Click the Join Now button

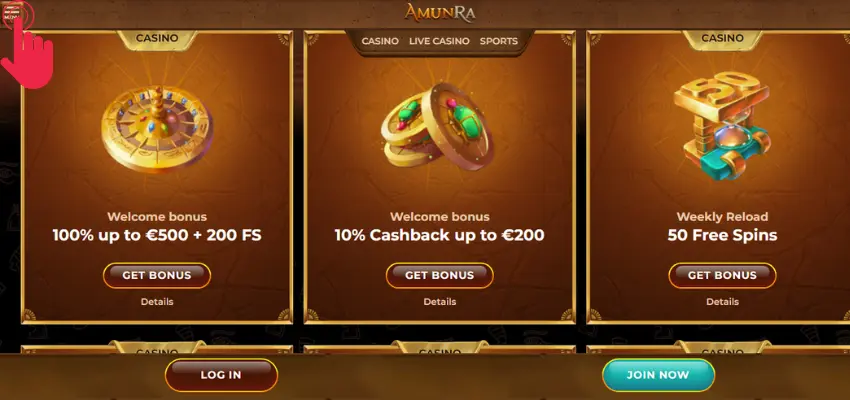pyautogui.click(x=658, y=375)
